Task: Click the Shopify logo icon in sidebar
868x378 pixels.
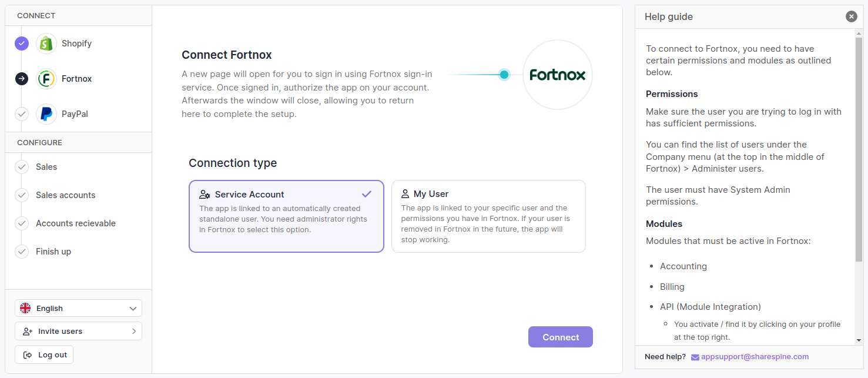Action: click(46, 44)
